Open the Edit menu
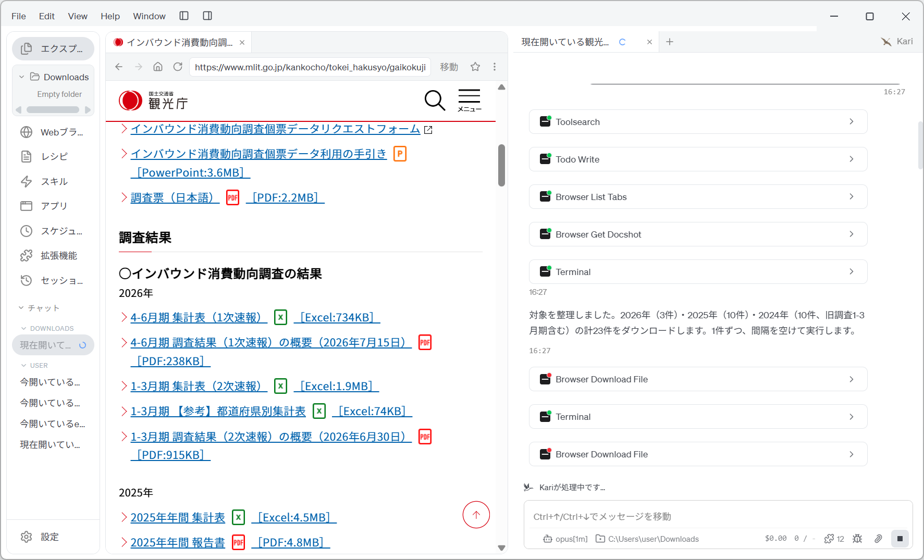 tap(47, 16)
